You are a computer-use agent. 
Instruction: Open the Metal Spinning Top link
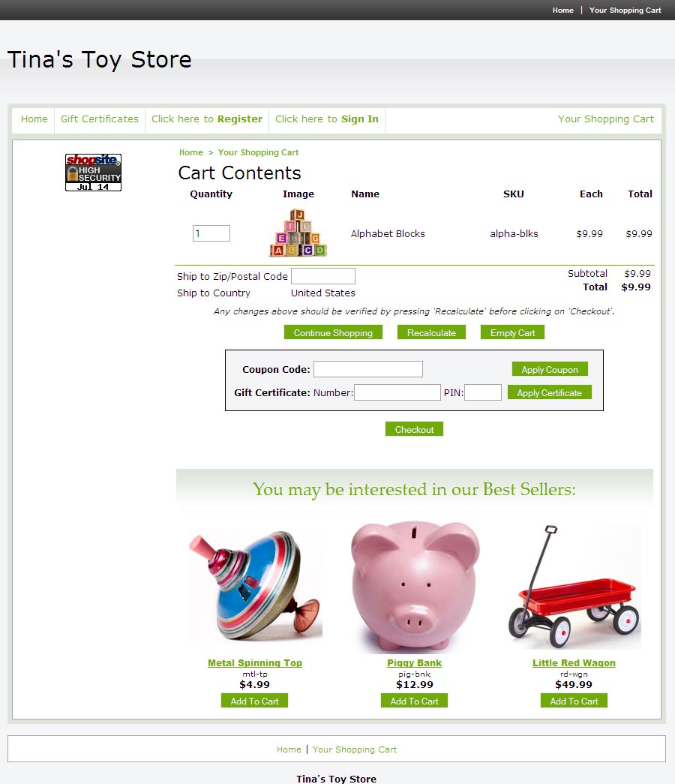[x=255, y=663]
